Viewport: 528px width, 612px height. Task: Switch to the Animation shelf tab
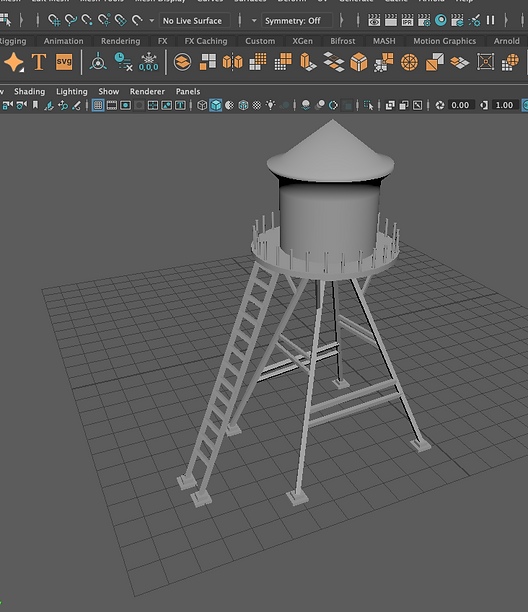point(64,41)
